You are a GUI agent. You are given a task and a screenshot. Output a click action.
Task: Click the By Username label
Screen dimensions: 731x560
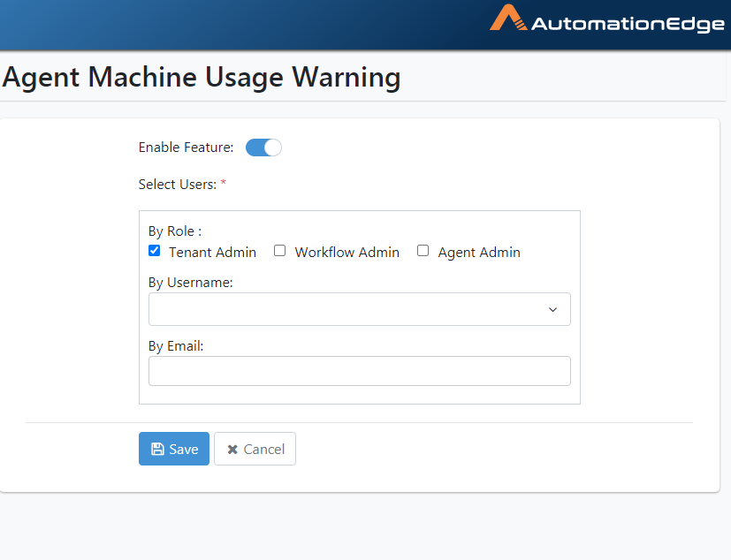coord(191,283)
